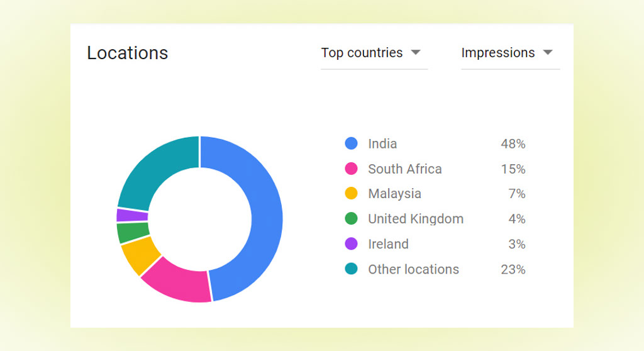The width and height of the screenshot is (644, 351).
Task: Click the Other locations legend label
Action: [414, 269]
